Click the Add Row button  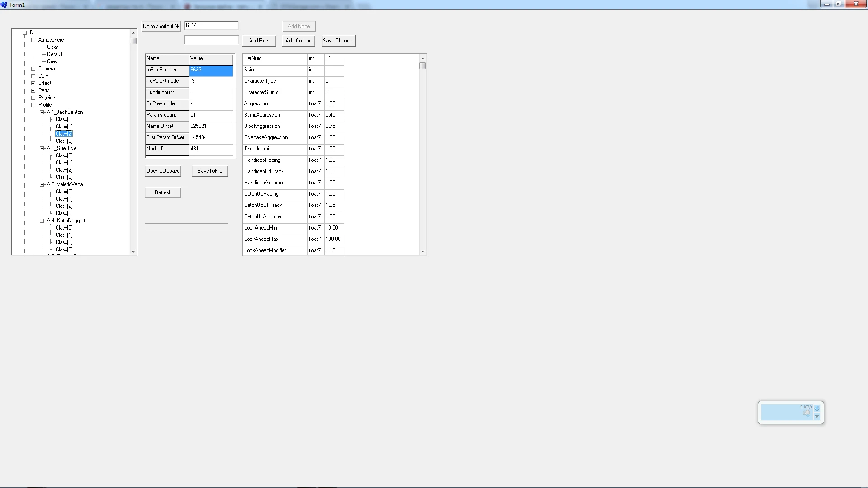pyautogui.click(x=259, y=41)
